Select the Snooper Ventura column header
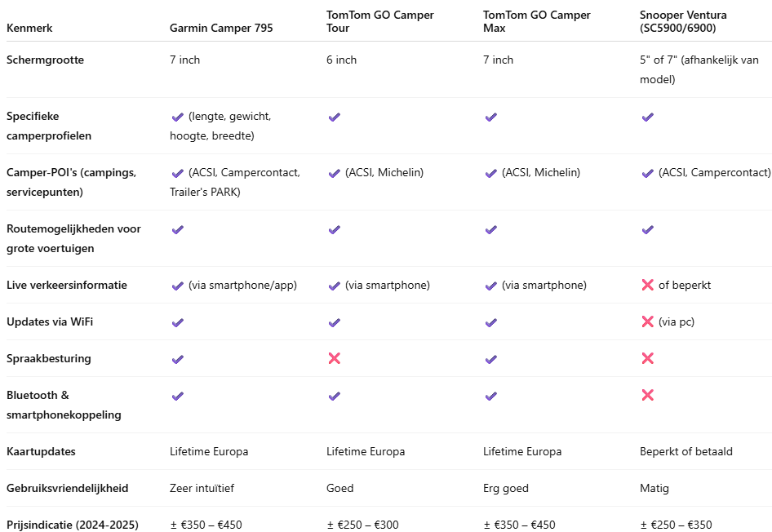Viewport: 772px width, 532px height. pyautogui.click(x=683, y=22)
